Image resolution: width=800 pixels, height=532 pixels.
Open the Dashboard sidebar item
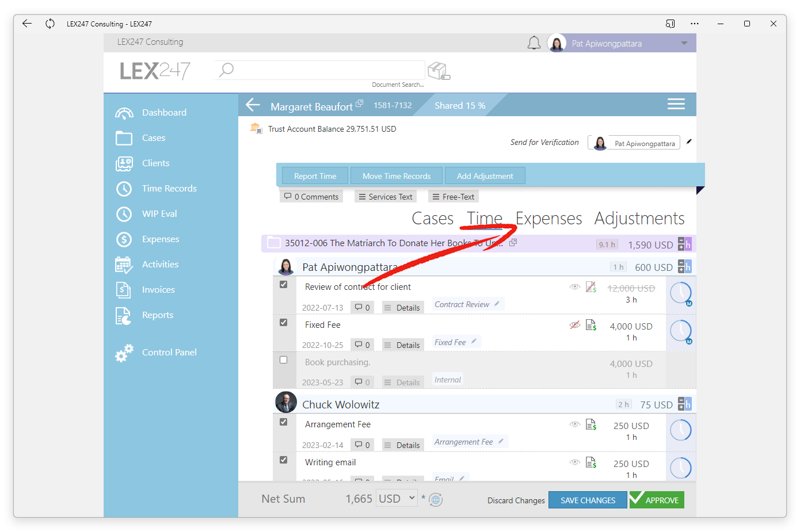coord(151,113)
